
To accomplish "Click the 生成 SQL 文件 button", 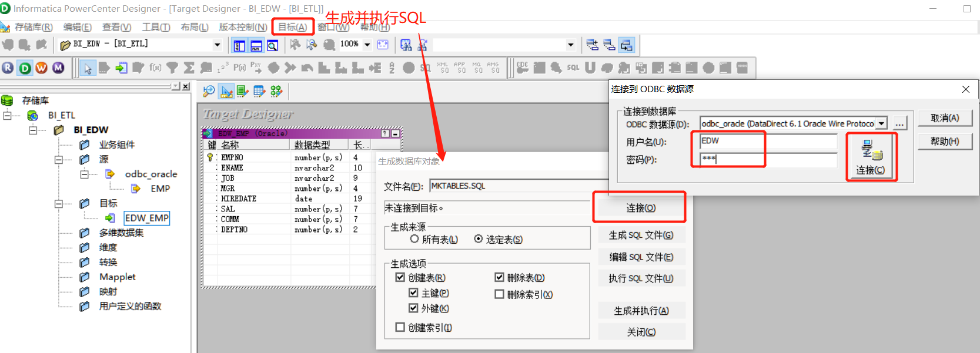I will pyautogui.click(x=641, y=235).
